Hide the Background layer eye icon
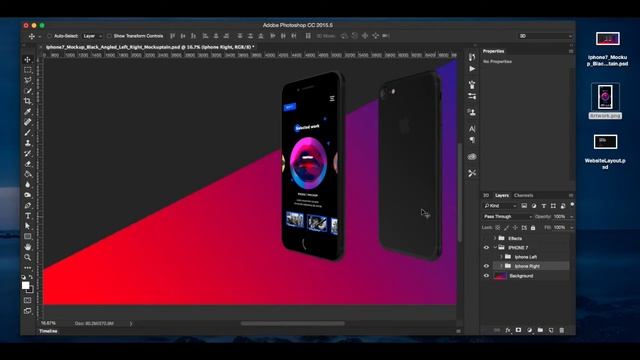640x360 pixels. pyautogui.click(x=486, y=276)
